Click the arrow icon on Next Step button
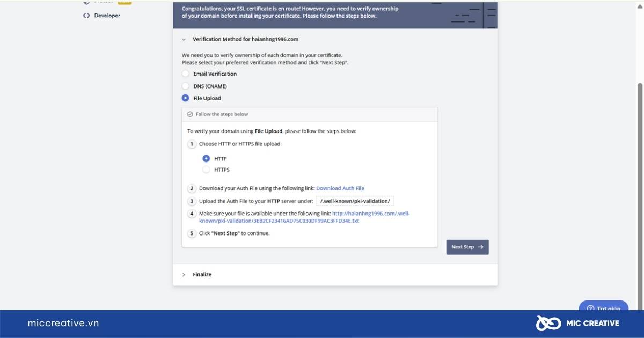This screenshot has width=644, height=338. click(480, 247)
